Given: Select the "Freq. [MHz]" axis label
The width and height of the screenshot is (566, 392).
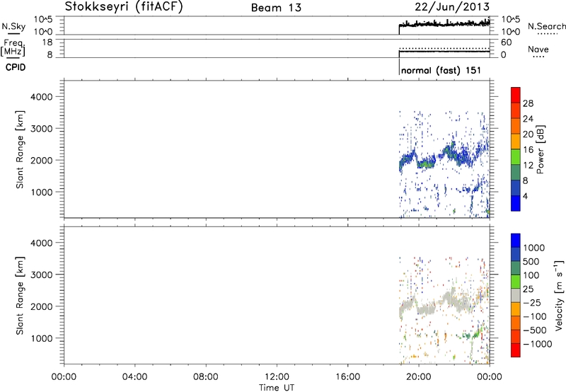Looking at the screenshot, I should pyautogui.click(x=13, y=47).
